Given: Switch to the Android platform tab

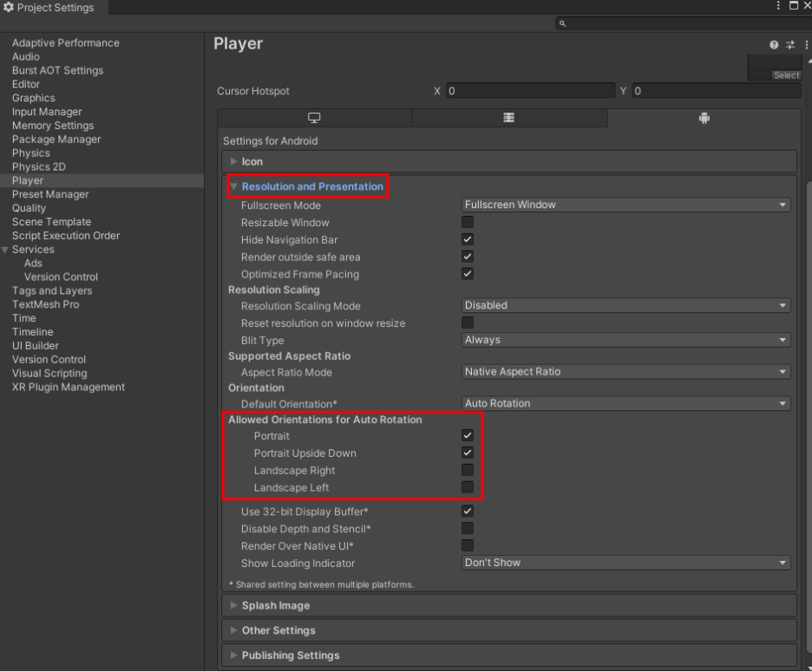Looking at the screenshot, I should pos(704,118).
